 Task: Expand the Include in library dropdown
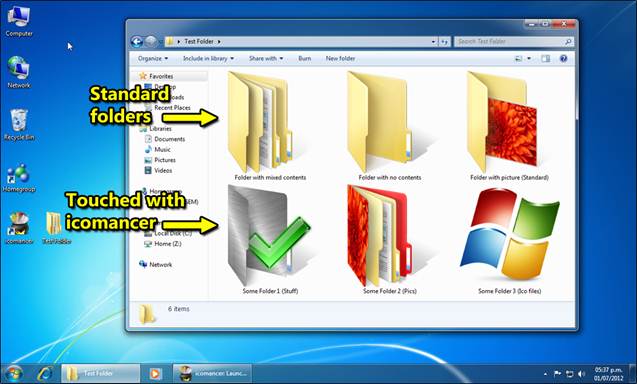[x=208, y=59]
